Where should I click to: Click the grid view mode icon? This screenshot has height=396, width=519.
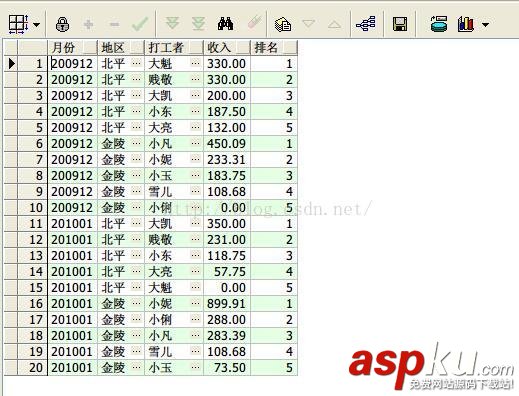tap(18, 24)
